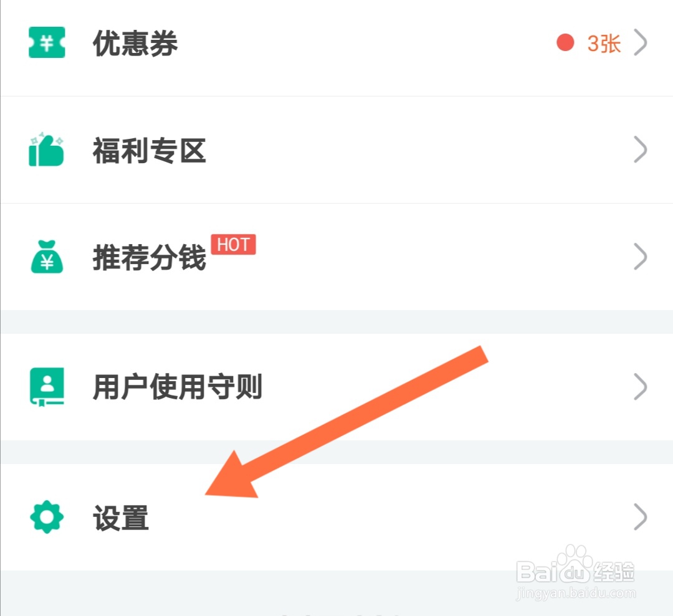Open the 优惠券 coupons entry
Image resolution: width=673 pixels, height=616 pixels.
336,43
